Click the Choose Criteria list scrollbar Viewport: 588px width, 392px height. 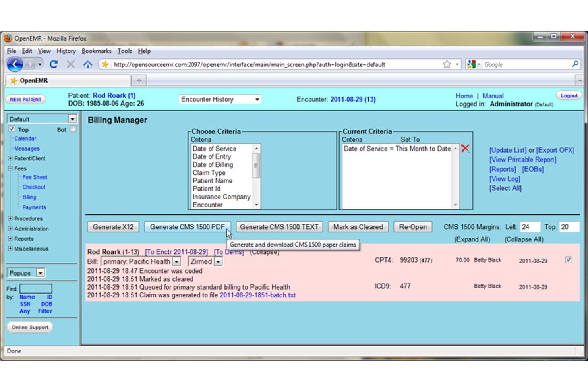256,176
